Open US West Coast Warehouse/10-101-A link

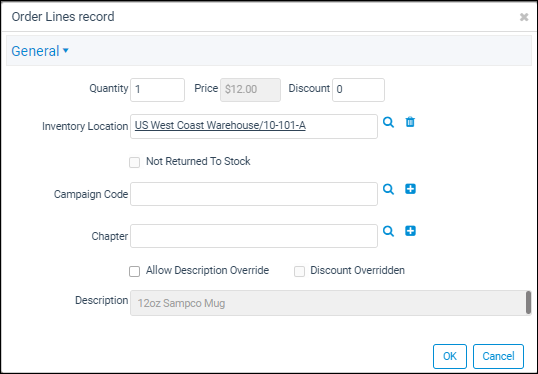[220, 126]
